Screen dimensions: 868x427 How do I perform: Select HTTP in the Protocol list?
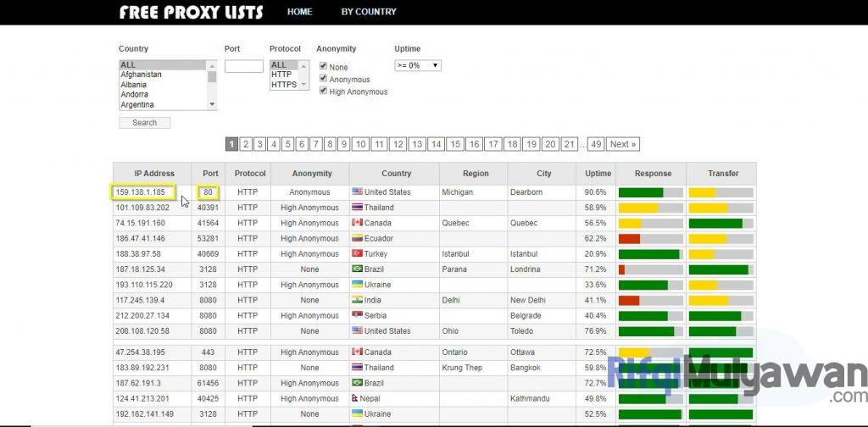tap(284, 75)
